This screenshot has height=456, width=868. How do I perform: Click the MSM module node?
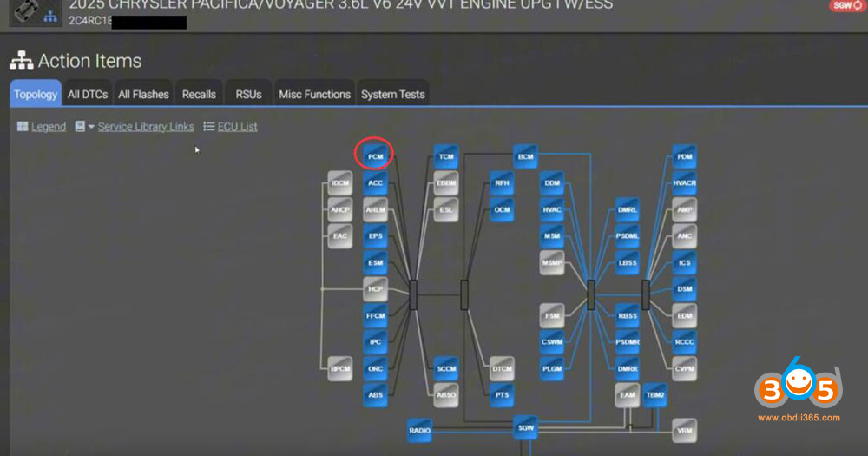point(552,236)
